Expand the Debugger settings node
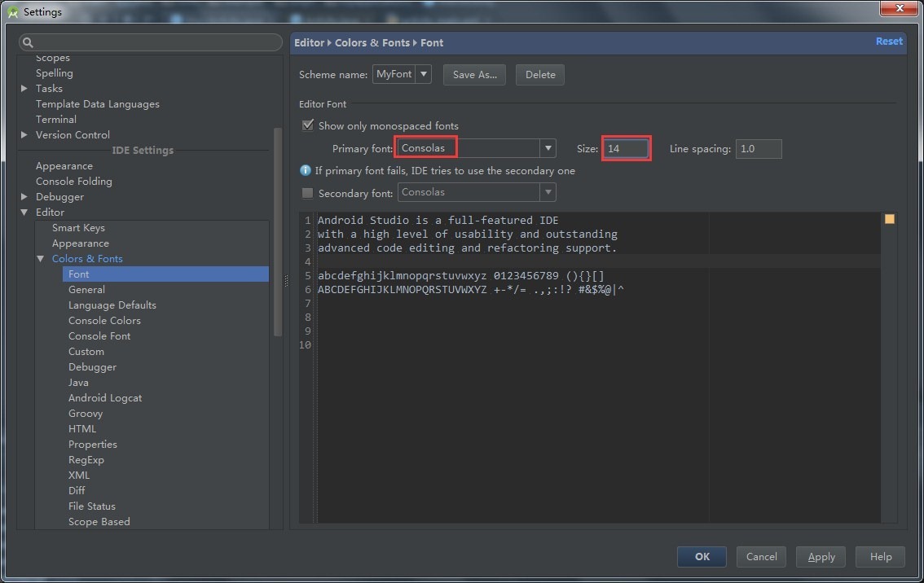Image resolution: width=924 pixels, height=583 pixels. pos(24,197)
